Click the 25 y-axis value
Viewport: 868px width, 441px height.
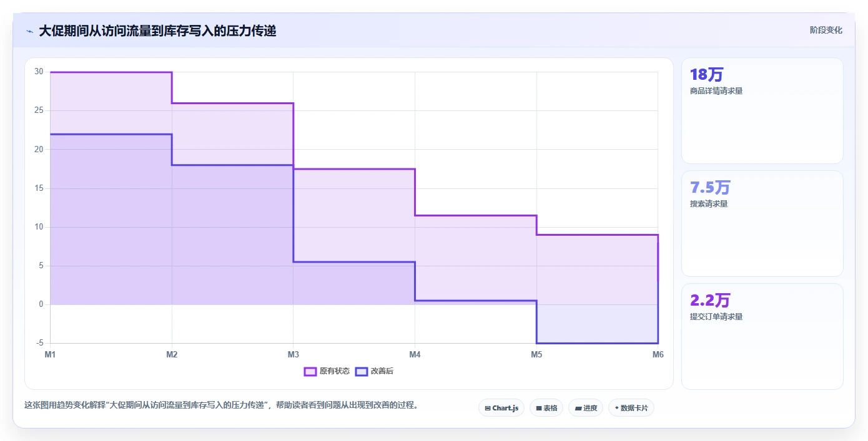click(x=39, y=110)
